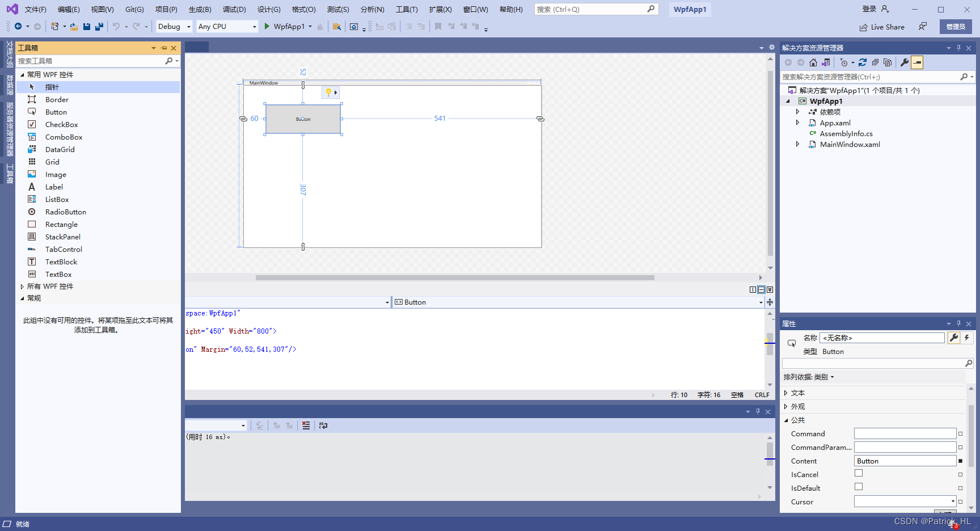This screenshot has height=531, width=980.
Task: Click the Live Share button
Action: (x=882, y=27)
